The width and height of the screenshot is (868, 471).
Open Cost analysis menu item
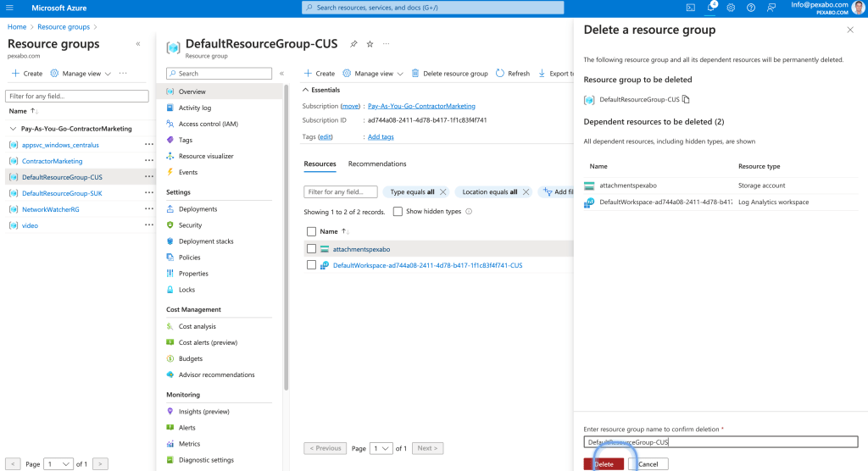point(197,326)
